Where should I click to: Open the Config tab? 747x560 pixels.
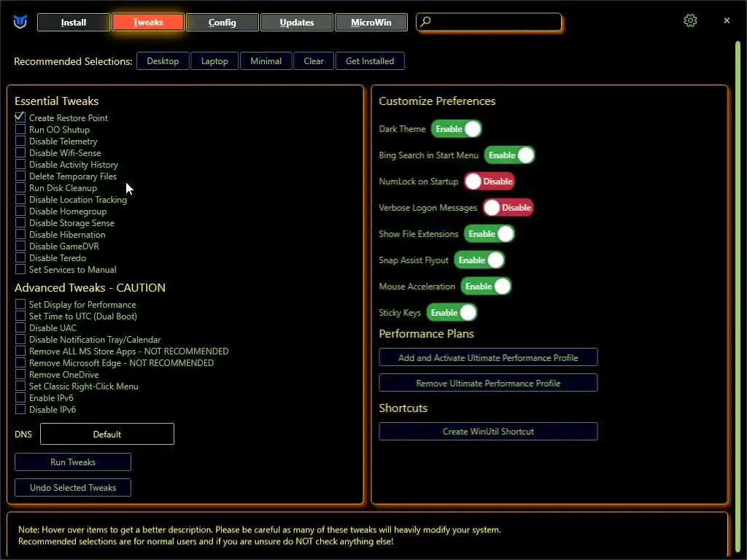222,23
